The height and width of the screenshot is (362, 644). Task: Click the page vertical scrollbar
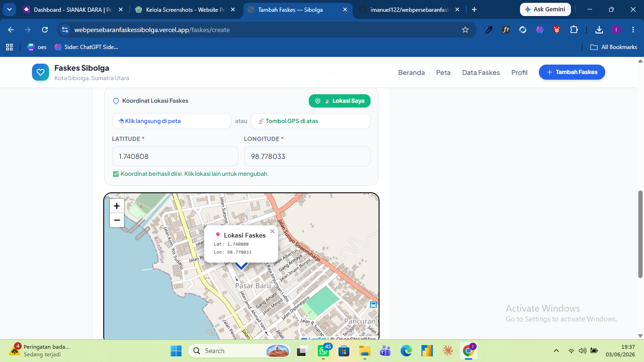coord(640,234)
